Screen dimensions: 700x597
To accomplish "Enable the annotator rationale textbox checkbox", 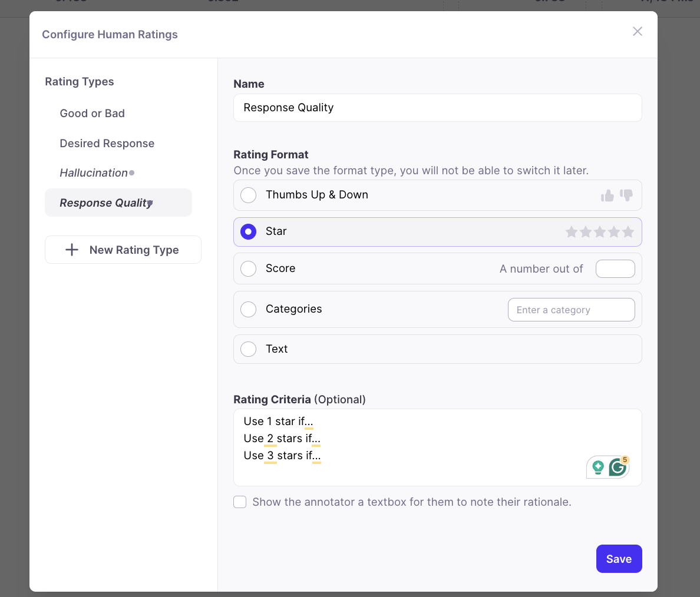I will (x=240, y=502).
